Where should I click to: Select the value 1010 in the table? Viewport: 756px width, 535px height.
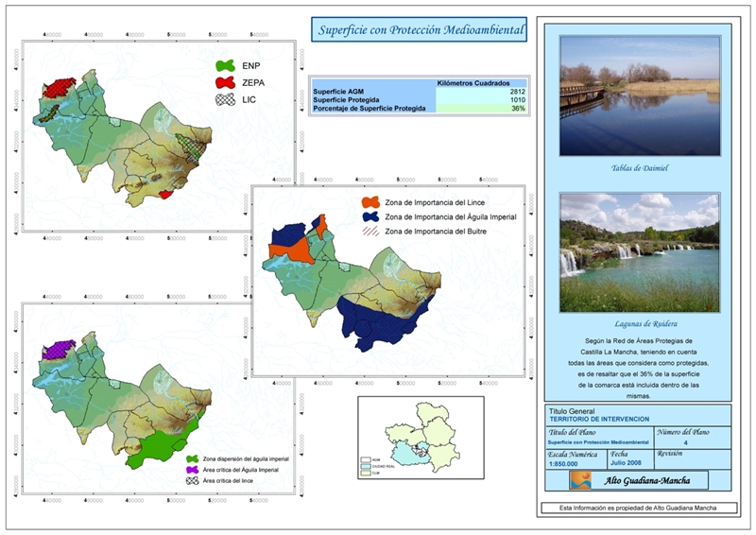pos(517,100)
